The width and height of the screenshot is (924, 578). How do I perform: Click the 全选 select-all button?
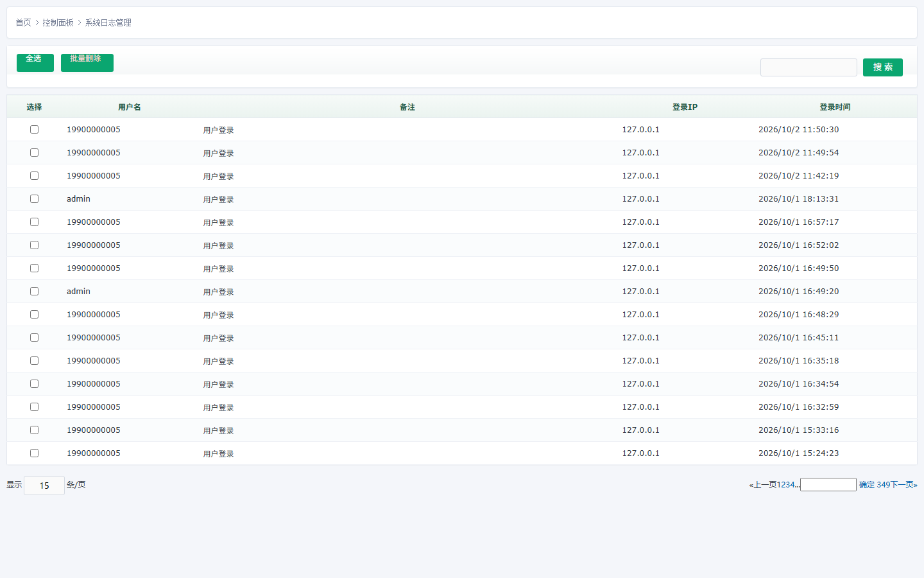point(35,62)
